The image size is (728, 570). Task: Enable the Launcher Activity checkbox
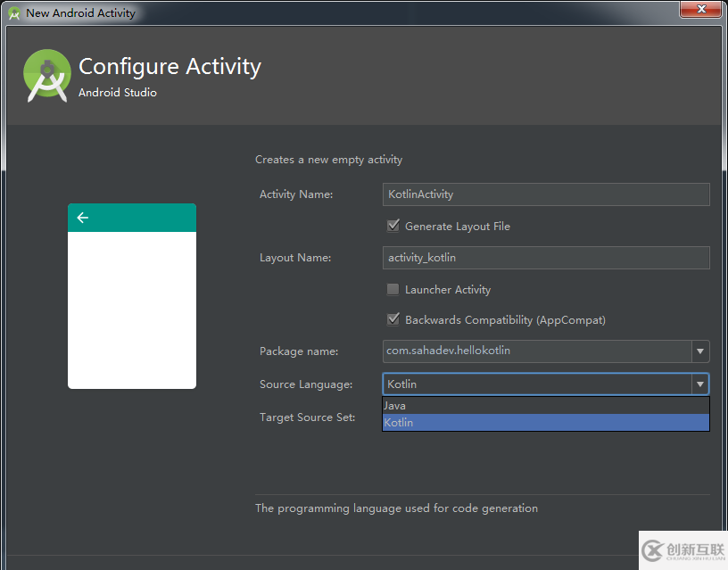click(x=393, y=289)
